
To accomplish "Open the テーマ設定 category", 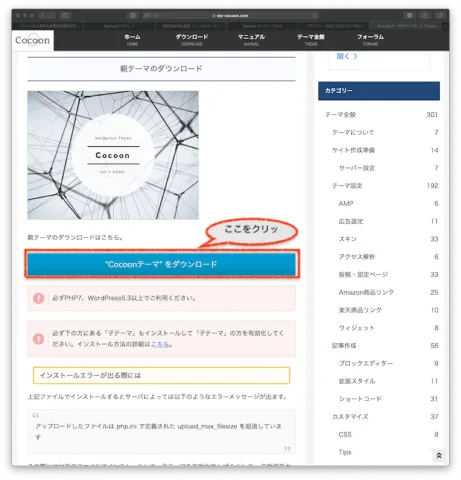I will (x=347, y=186).
